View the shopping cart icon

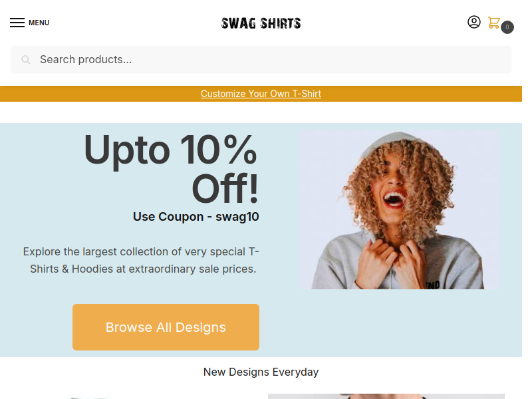tap(493, 23)
